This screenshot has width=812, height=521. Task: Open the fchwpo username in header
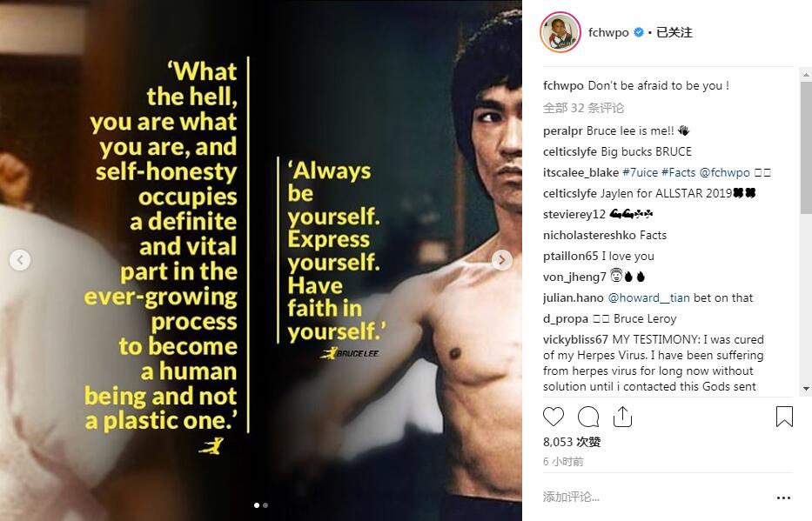608,33
